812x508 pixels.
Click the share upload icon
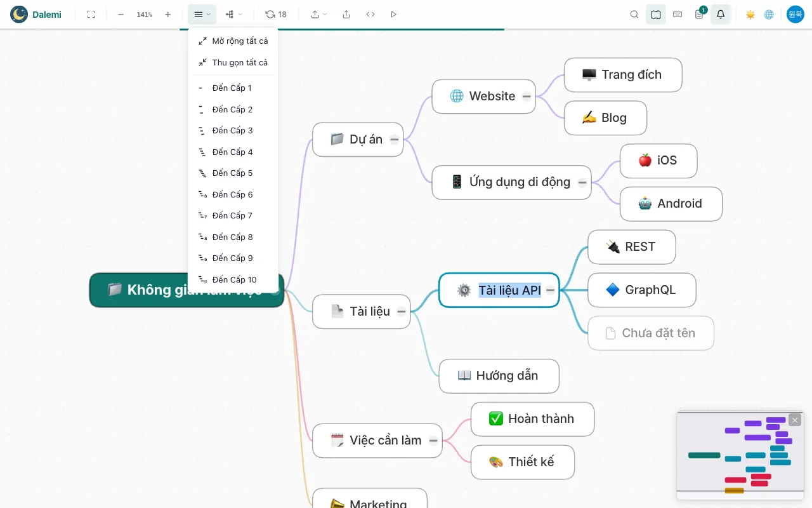346,14
